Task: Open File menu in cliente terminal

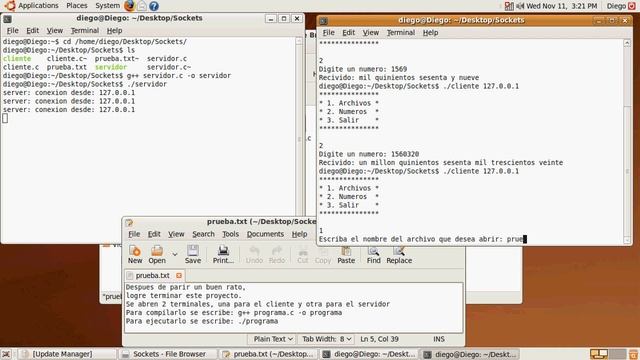Action: click(x=328, y=33)
